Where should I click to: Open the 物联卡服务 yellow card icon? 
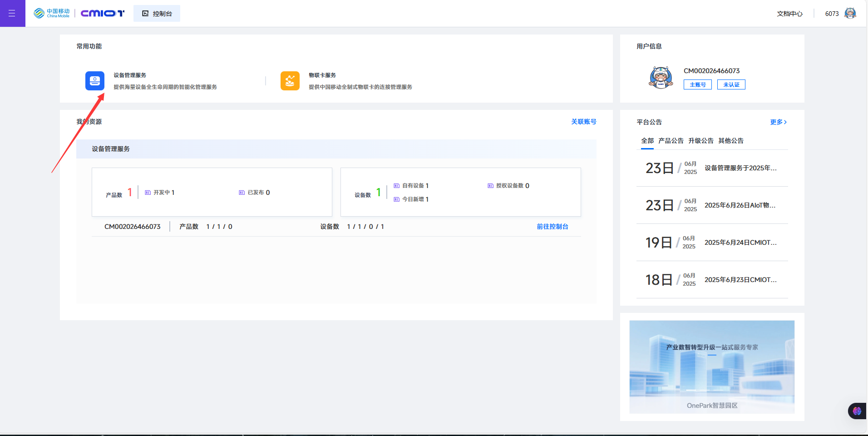[x=290, y=80]
